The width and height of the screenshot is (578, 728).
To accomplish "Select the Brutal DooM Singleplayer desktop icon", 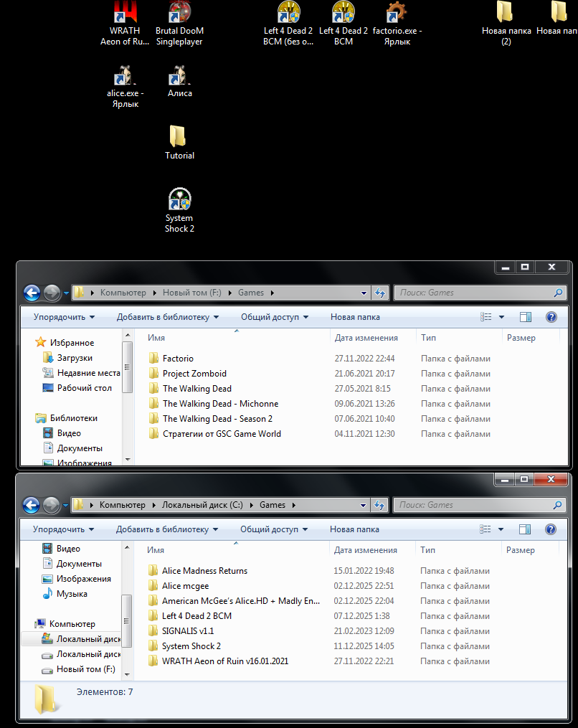I will 179,23.
